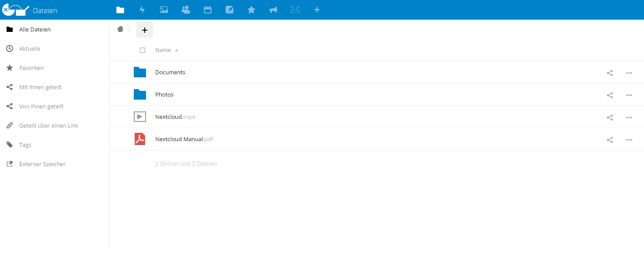Share the Nextcloud Manual.pdf file

click(x=610, y=140)
